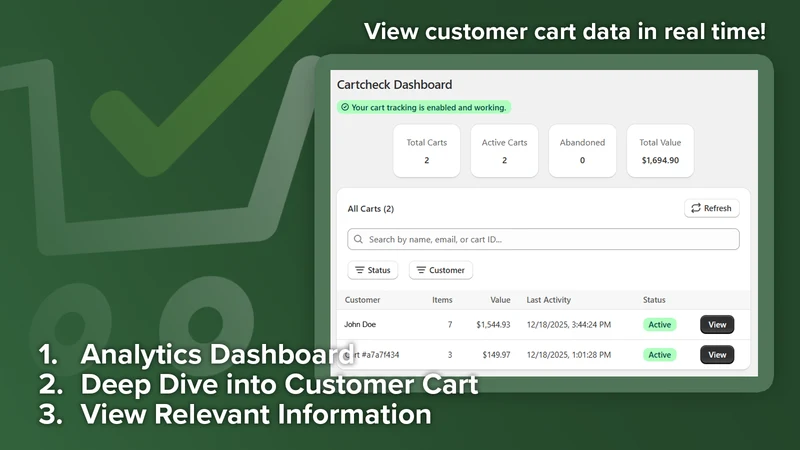800x450 pixels.
Task: Click the John Doe customer name
Action: click(360, 324)
